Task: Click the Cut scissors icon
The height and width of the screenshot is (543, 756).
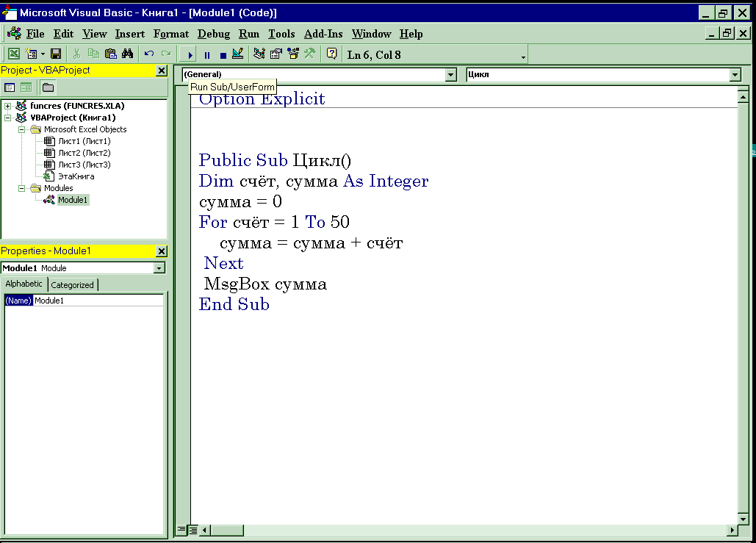Action: click(76, 54)
